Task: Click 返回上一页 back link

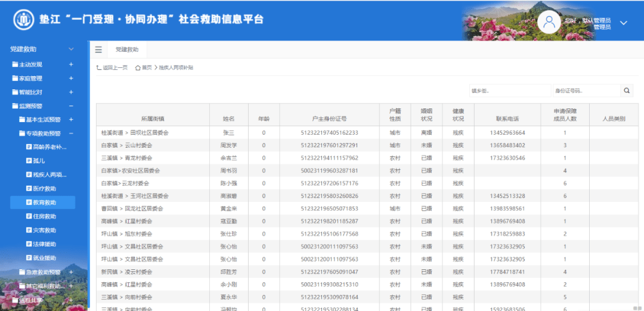Action: [x=112, y=68]
